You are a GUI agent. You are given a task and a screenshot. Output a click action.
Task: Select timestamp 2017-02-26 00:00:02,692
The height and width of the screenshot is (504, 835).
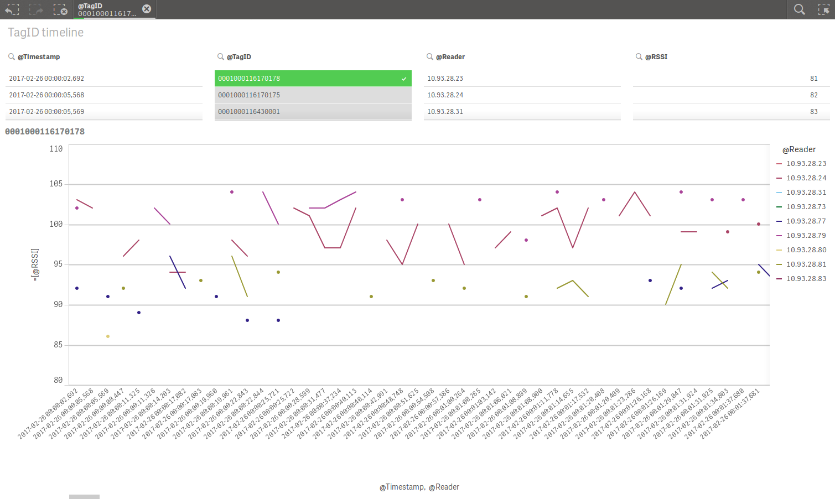click(x=104, y=79)
